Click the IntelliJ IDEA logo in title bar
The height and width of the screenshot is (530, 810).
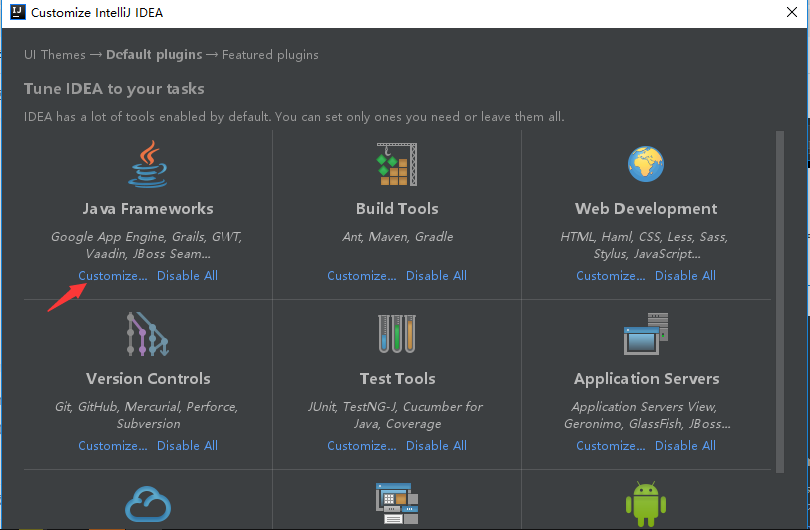15,13
